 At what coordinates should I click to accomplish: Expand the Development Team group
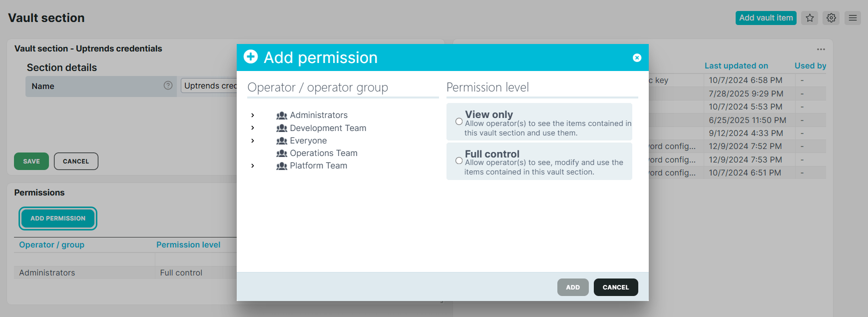pyautogui.click(x=253, y=128)
